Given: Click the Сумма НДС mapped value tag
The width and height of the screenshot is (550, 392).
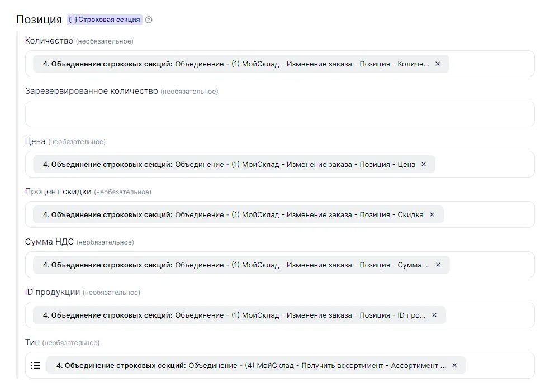Looking at the screenshot, I should click(x=235, y=265).
